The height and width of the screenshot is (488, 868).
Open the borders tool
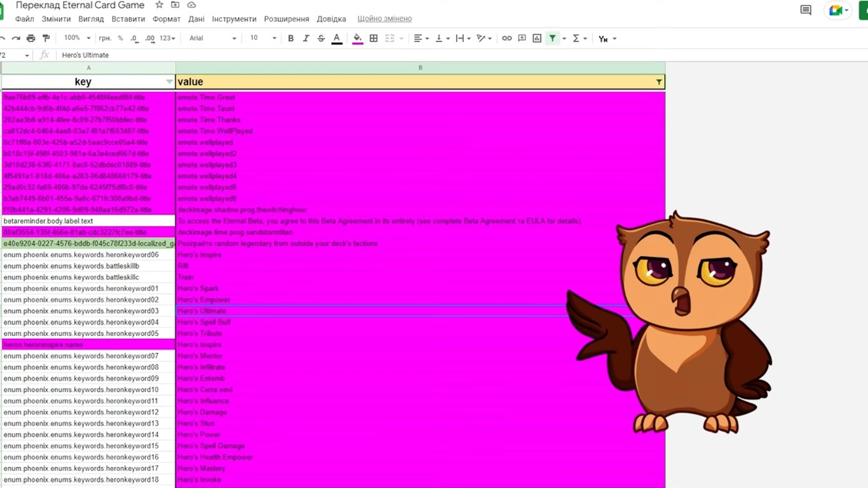(373, 38)
